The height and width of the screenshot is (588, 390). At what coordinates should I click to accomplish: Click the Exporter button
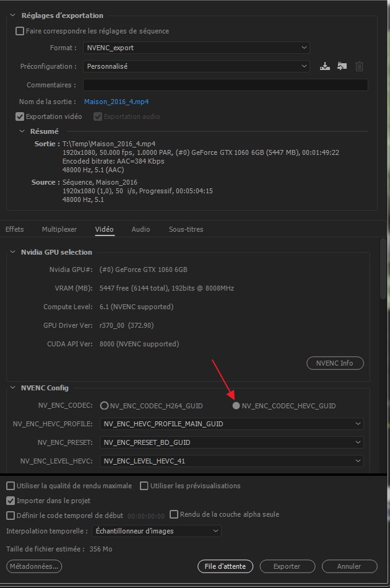coord(287,566)
